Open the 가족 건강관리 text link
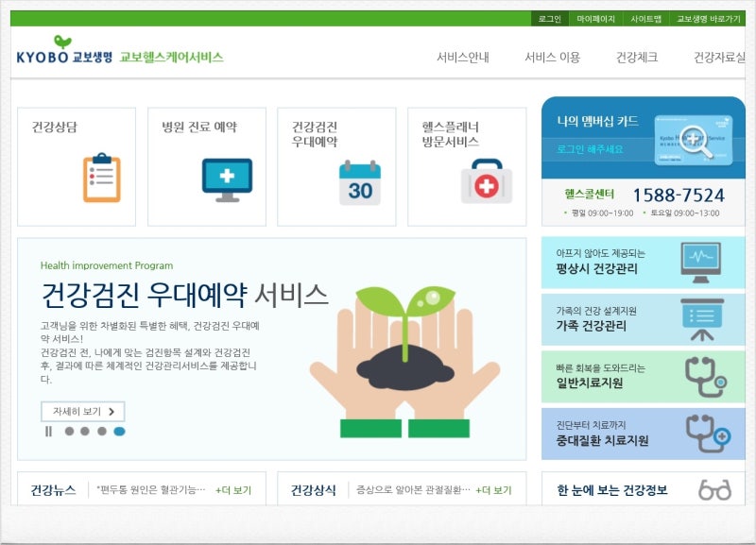Screen dimensions: 756x545 coord(592,326)
